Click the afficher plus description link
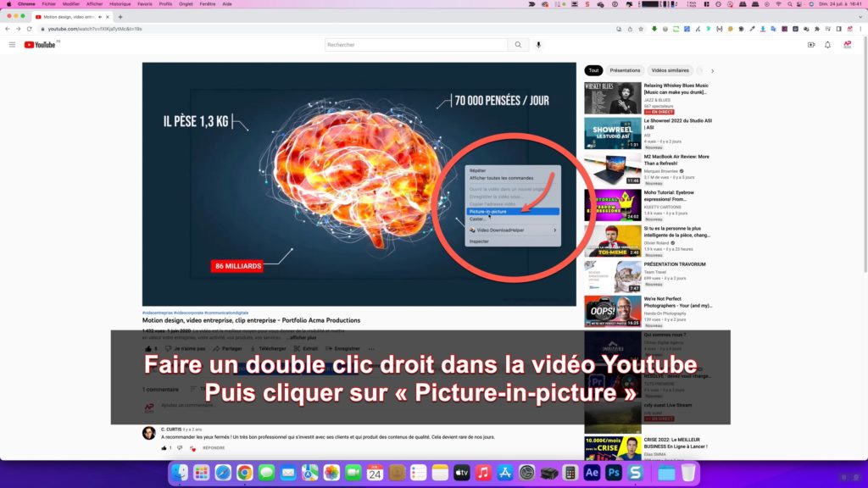This screenshot has height=488, width=868. click(x=303, y=337)
